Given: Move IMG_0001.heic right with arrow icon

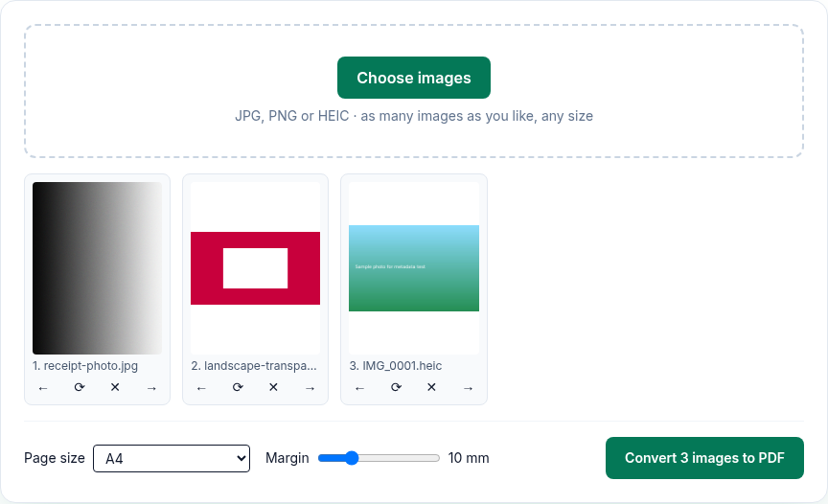Looking at the screenshot, I should coord(468,388).
